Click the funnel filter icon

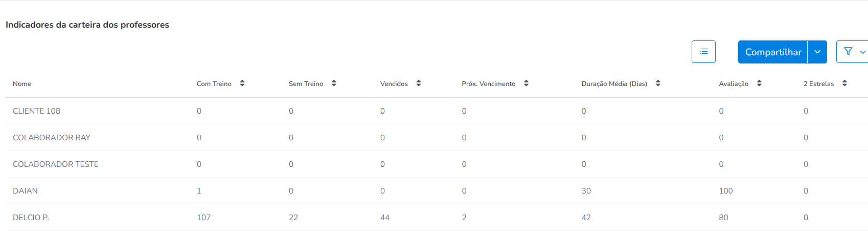848,52
